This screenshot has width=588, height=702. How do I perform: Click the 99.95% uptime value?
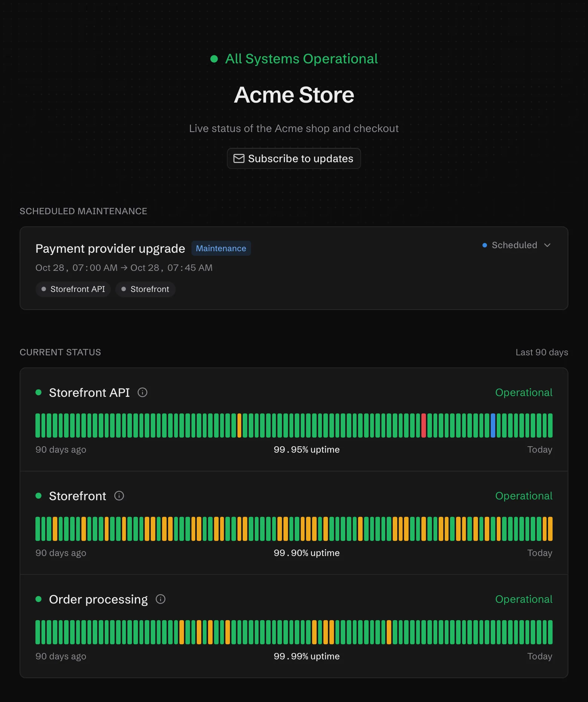click(306, 450)
